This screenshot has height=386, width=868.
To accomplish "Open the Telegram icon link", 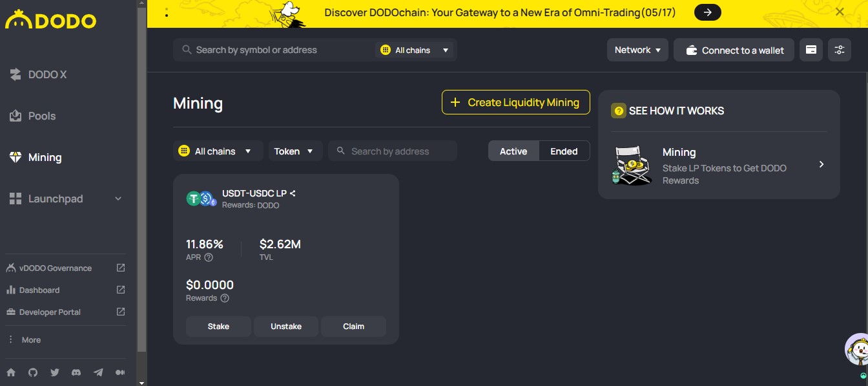I will coord(98,372).
